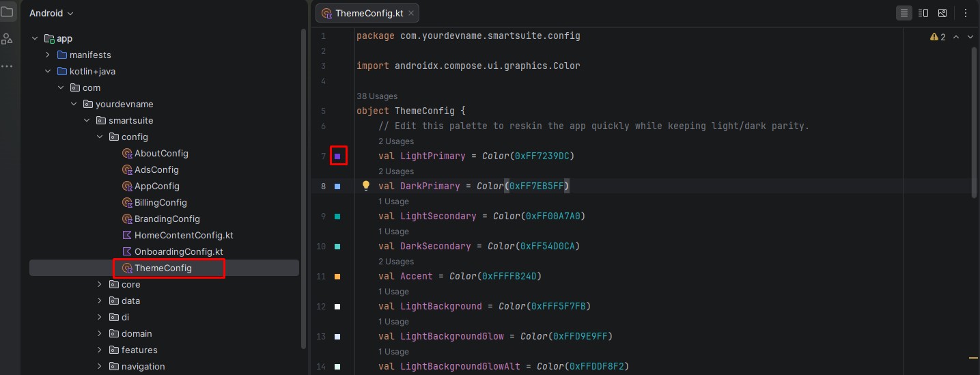This screenshot has width=980, height=375.
Task: Open OnboardingConfig.kt in the project tree
Action: click(179, 252)
